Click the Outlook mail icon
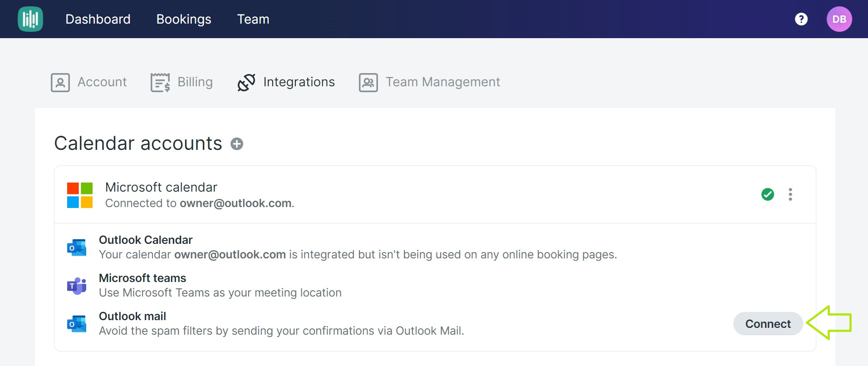The width and height of the screenshot is (868, 366). [77, 324]
